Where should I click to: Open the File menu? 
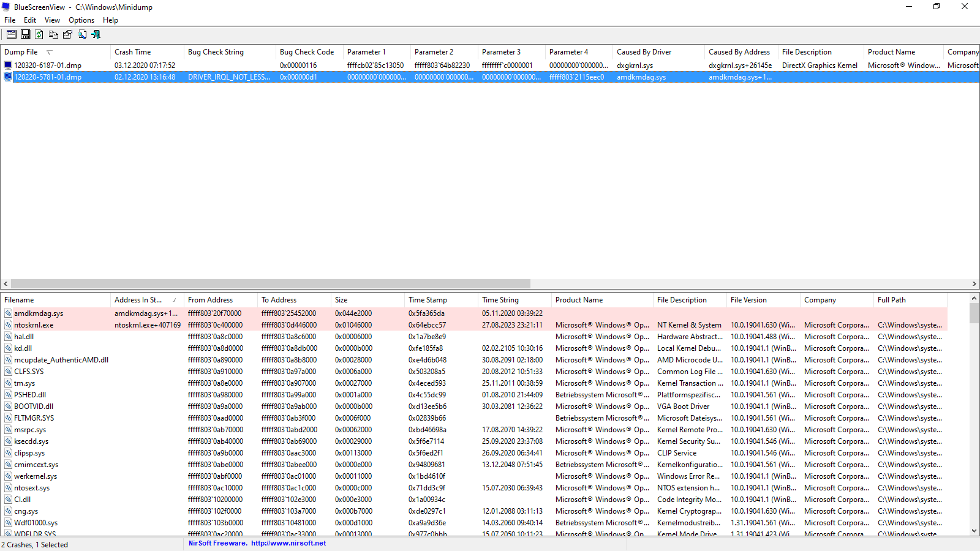(10, 20)
